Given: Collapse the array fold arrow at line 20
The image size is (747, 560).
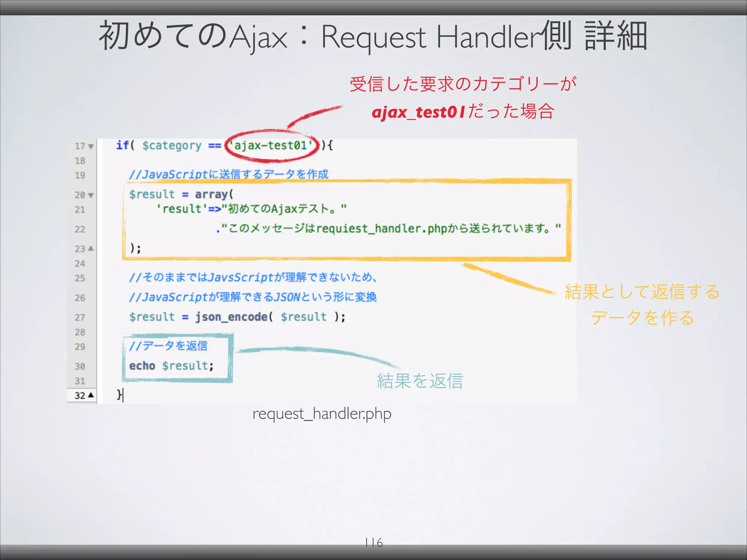Looking at the screenshot, I should 91,195.
